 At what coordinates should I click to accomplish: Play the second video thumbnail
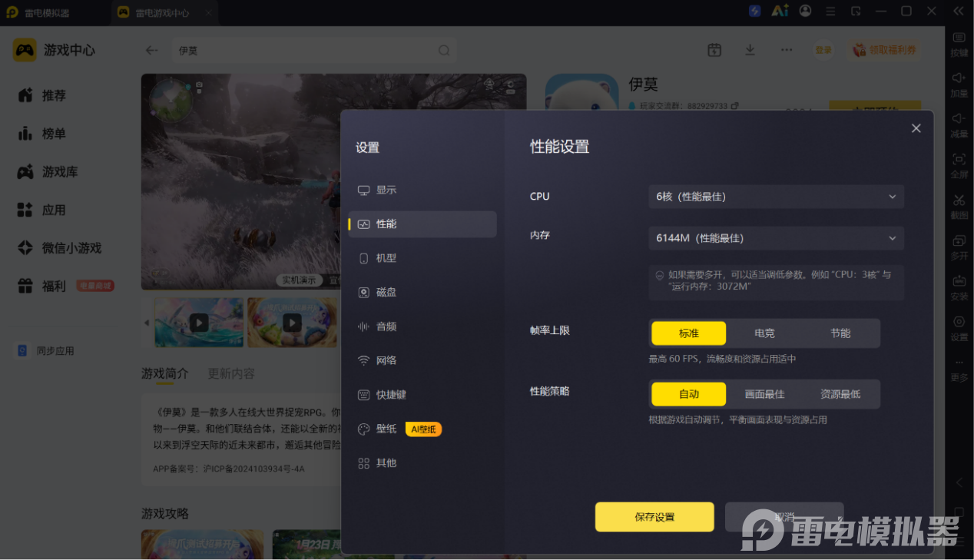click(292, 323)
